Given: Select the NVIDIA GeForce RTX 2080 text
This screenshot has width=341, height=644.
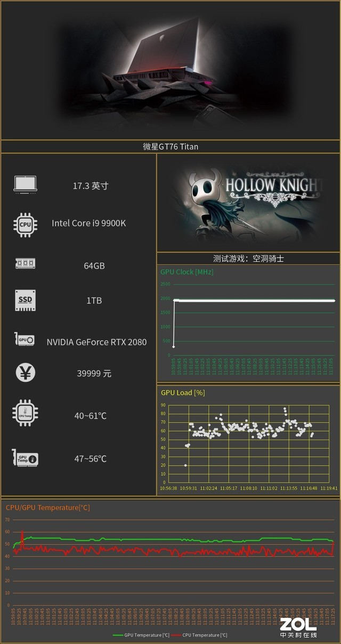Looking at the screenshot, I should [x=96, y=342].
